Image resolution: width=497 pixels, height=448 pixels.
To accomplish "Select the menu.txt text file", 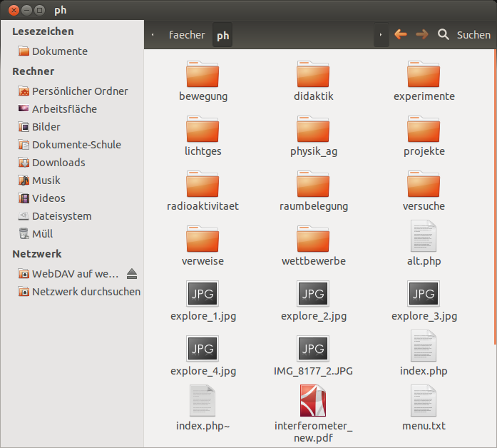I will (x=424, y=402).
